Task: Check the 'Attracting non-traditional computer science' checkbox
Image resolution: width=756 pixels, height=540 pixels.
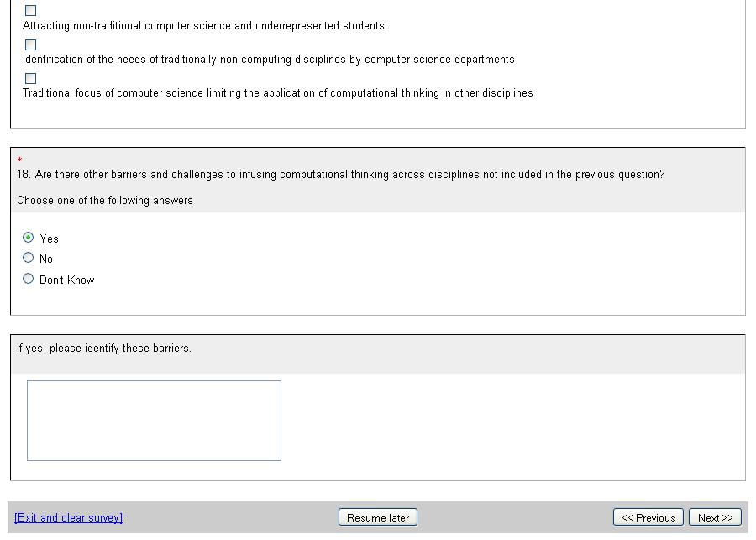Action: (x=31, y=11)
